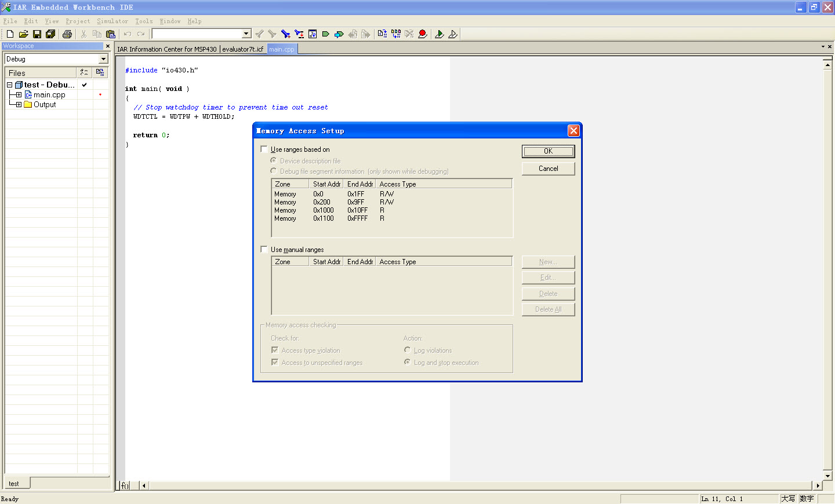Click the editor vertical scrollbar down arrow

827,476
